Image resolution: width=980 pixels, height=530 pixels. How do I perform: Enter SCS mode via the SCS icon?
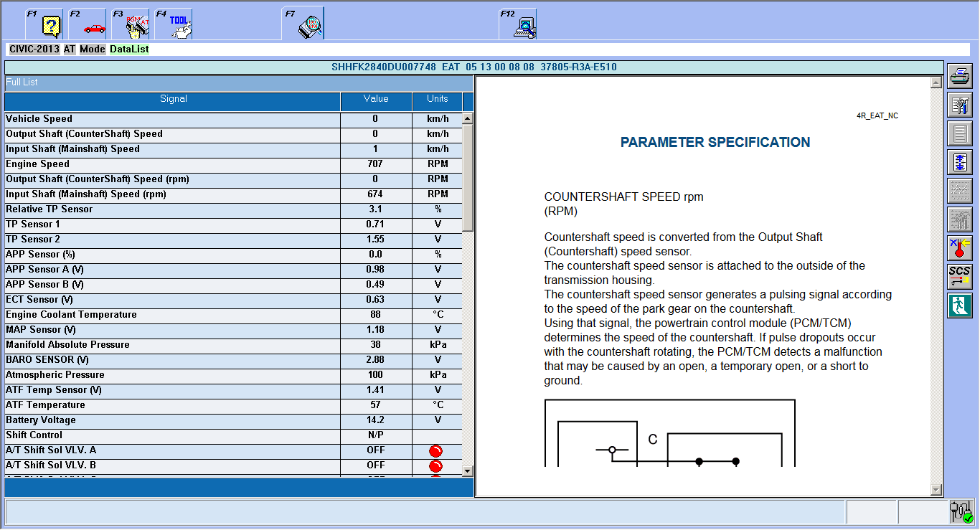960,277
